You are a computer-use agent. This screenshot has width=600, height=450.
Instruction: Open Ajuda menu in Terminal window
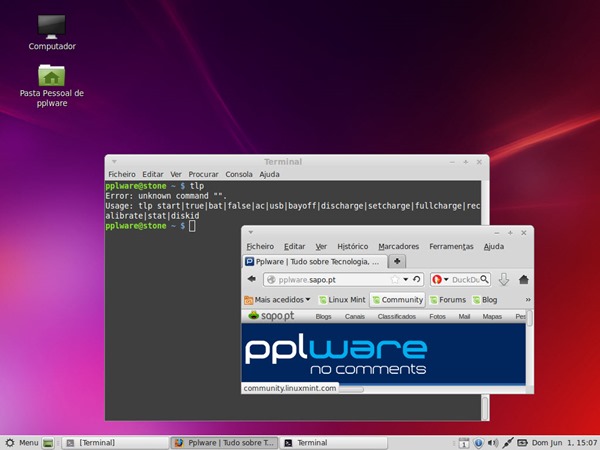[x=269, y=174]
